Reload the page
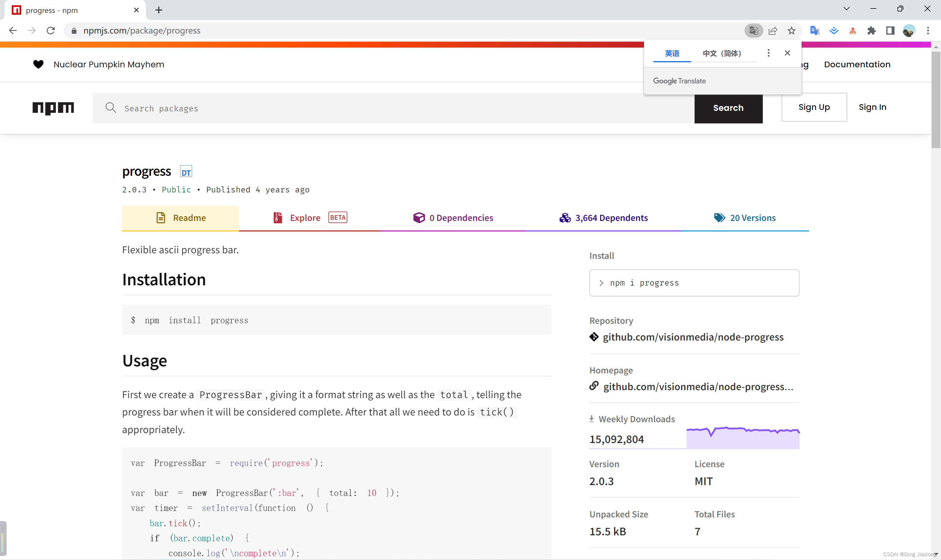This screenshot has width=941, height=560. click(51, 31)
